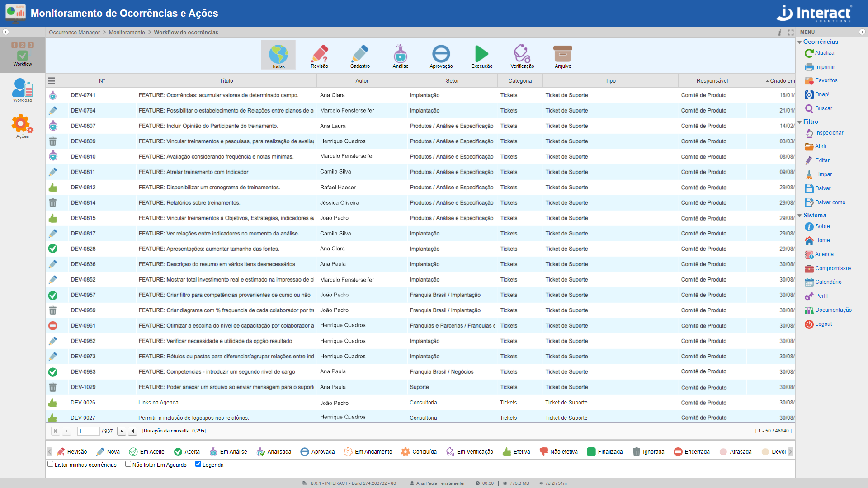Check Listar minhas ocorrências

pos(51,464)
